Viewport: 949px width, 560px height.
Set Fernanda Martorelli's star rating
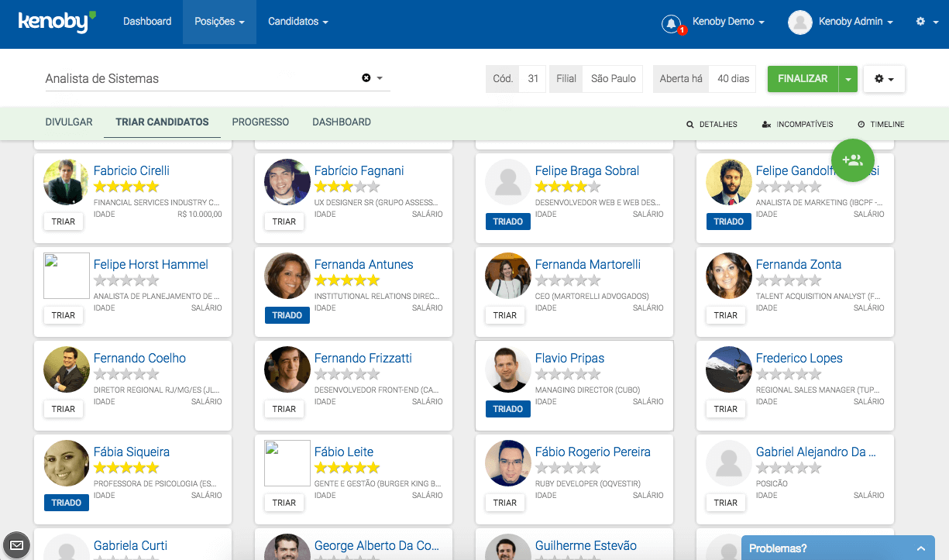[568, 280]
